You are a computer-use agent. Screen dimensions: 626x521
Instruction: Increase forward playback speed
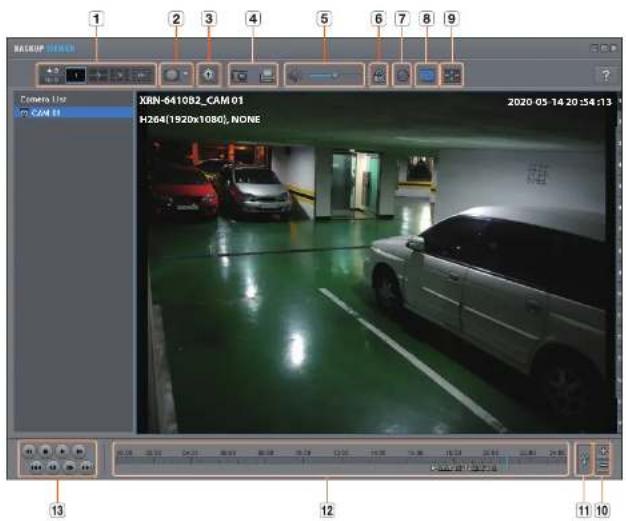click(x=69, y=467)
